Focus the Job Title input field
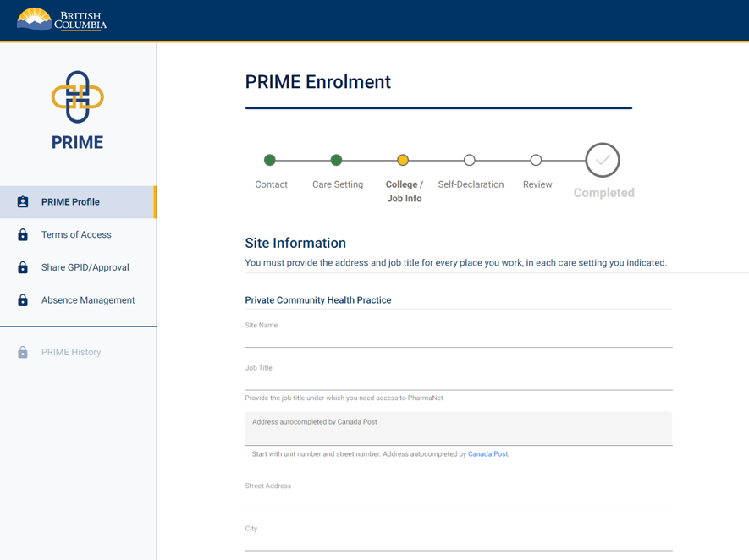749x560 pixels. click(458, 376)
